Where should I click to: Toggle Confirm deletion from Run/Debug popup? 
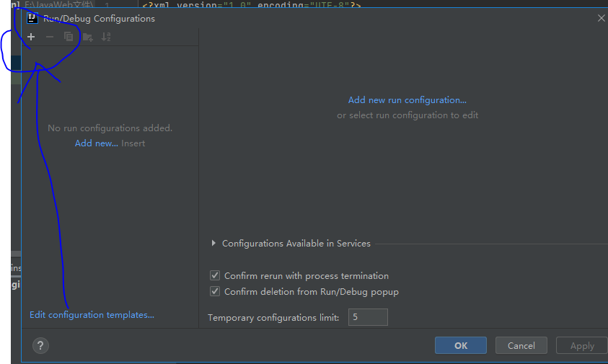click(215, 291)
